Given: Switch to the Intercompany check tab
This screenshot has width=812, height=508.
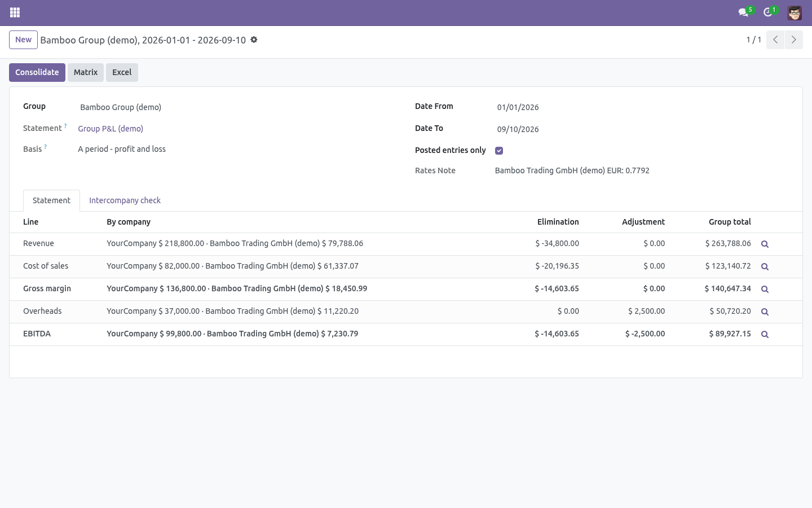Looking at the screenshot, I should [x=125, y=200].
